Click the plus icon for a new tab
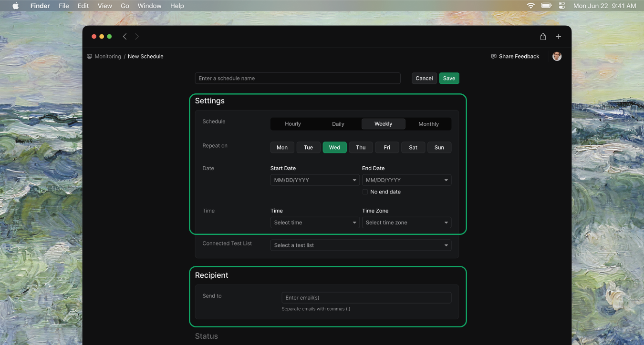 (558, 37)
